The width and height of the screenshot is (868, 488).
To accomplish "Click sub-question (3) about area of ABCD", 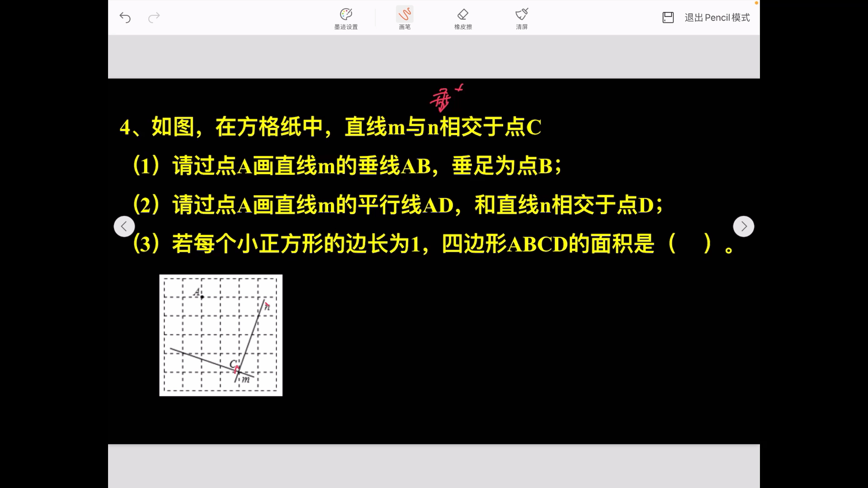I will [x=433, y=244].
